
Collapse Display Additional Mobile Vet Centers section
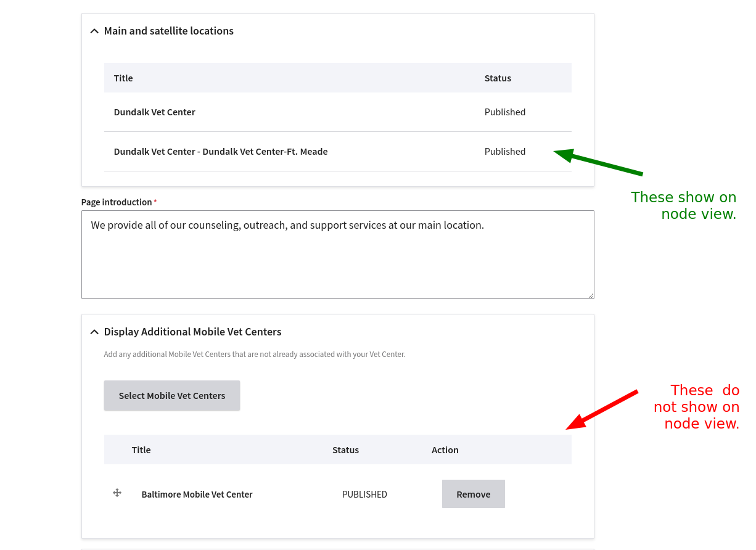94,332
